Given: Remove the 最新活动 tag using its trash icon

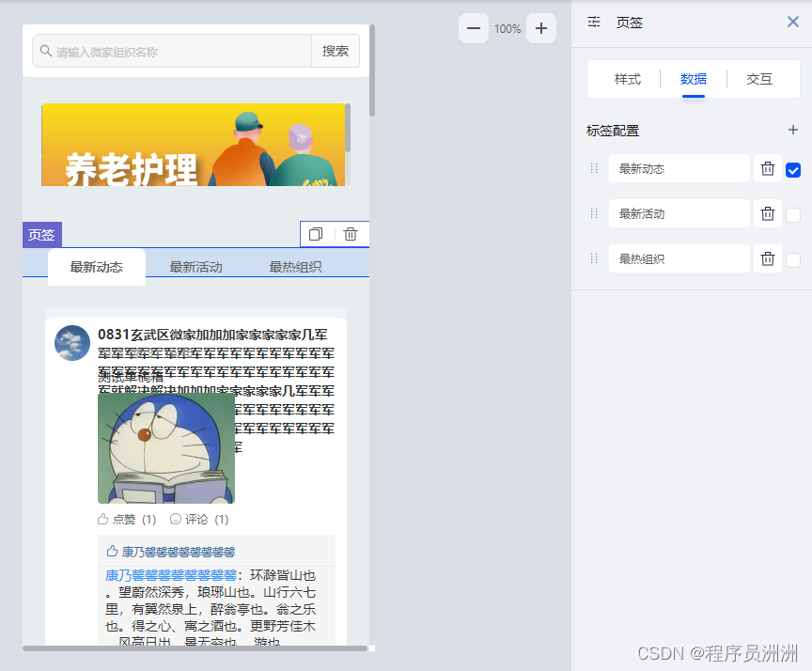Looking at the screenshot, I should pyautogui.click(x=767, y=213).
